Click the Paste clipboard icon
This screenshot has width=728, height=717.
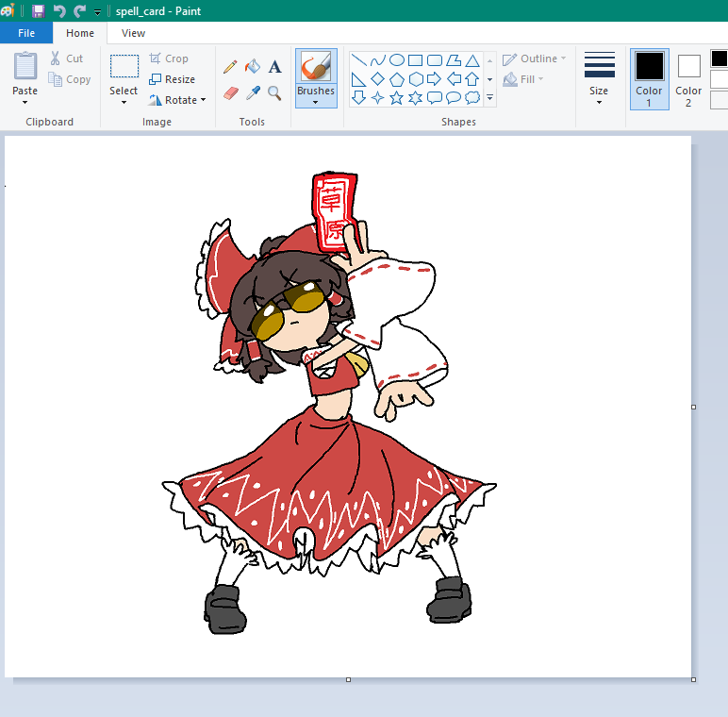click(25, 66)
